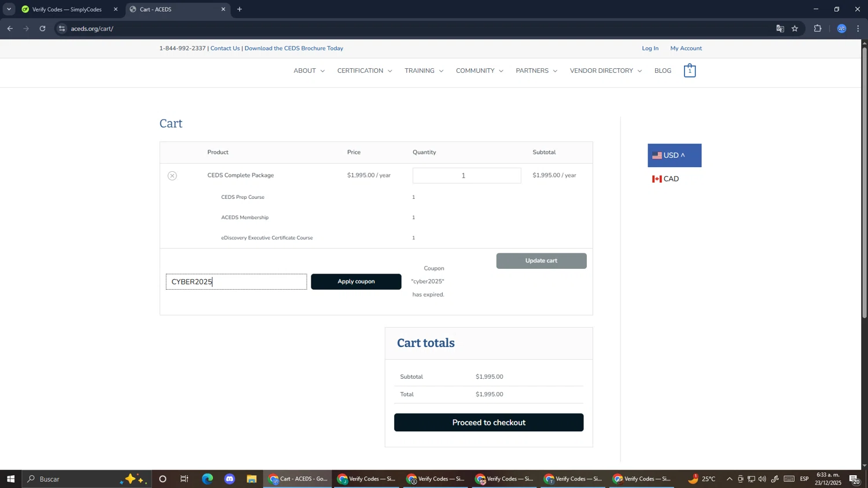Viewport: 868px width, 488px height.
Task: Bookmark this page with the star icon
Action: 795,28
